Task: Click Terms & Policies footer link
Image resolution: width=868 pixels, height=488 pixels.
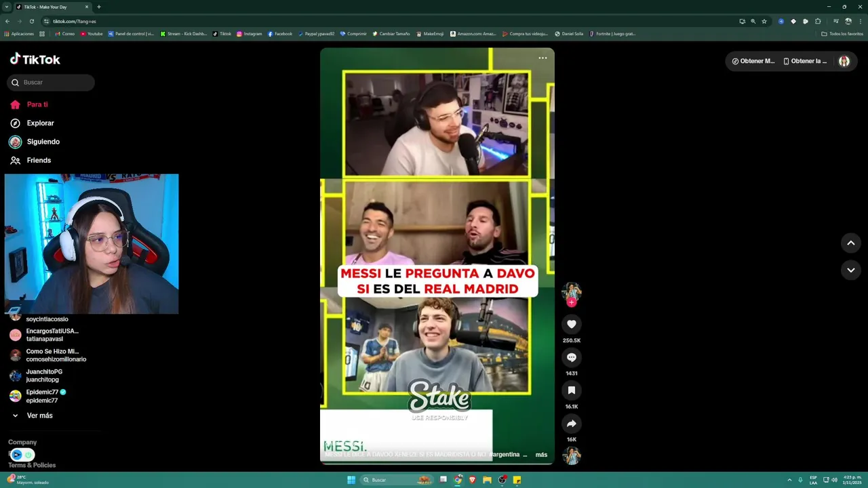Action: [x=32, y=465]
